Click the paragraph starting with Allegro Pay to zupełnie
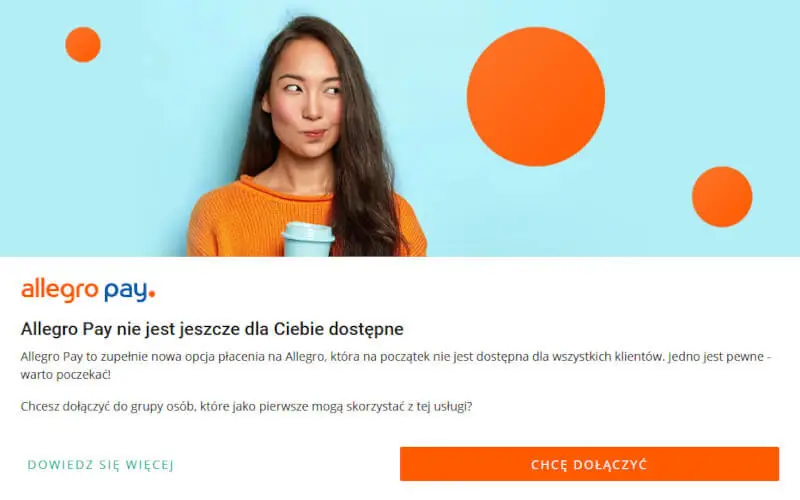Screen dimensions: 800x500 coord(396,365)
